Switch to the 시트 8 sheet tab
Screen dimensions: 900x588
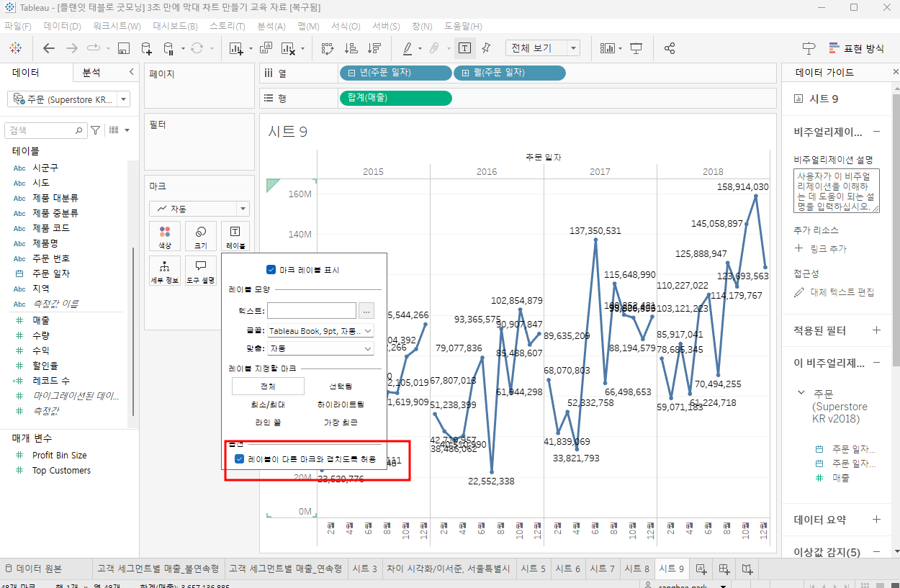(636, 569)
